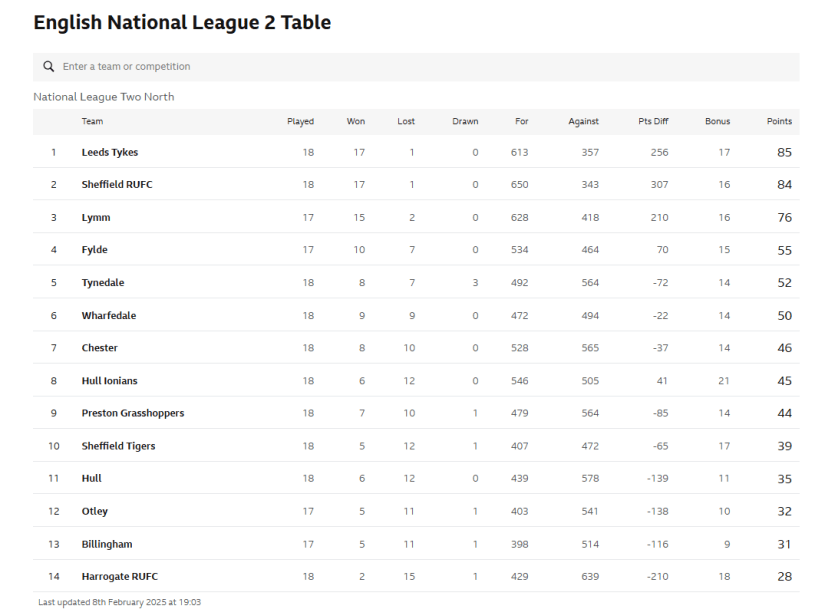Select the Sheffield Tigers team link
825x609 pixels.
pos(118,446)
